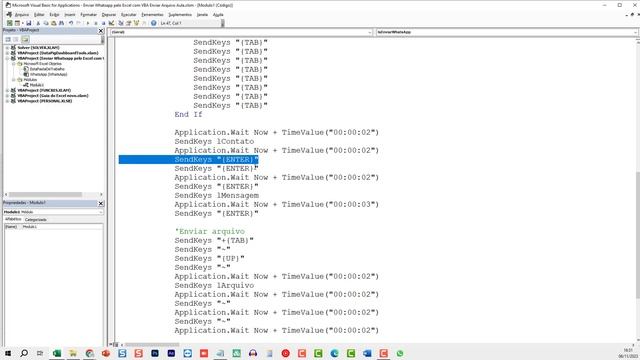
Task: Open the Windows Start button
Action: click(x=7, y=353)
